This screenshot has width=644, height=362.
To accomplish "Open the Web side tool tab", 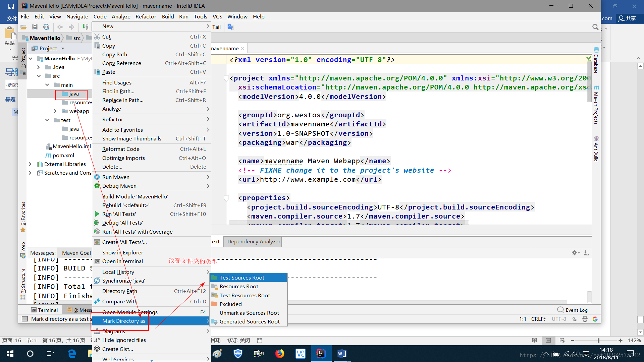I will [x=23, y=250].
